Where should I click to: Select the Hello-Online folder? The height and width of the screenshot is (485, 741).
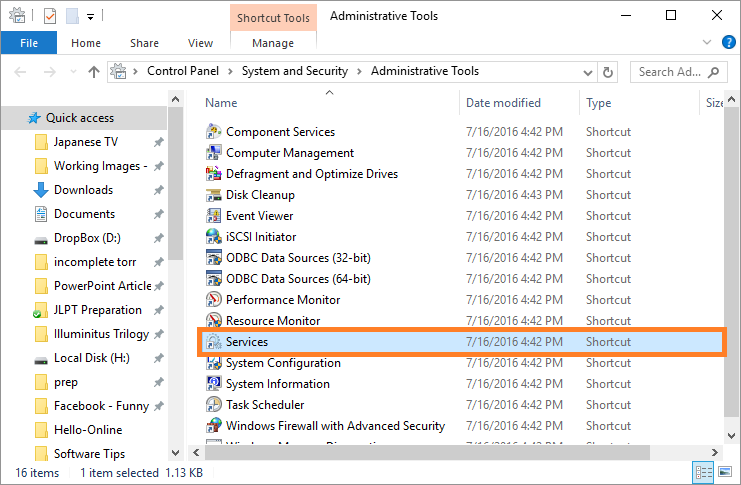click(88, 430)
